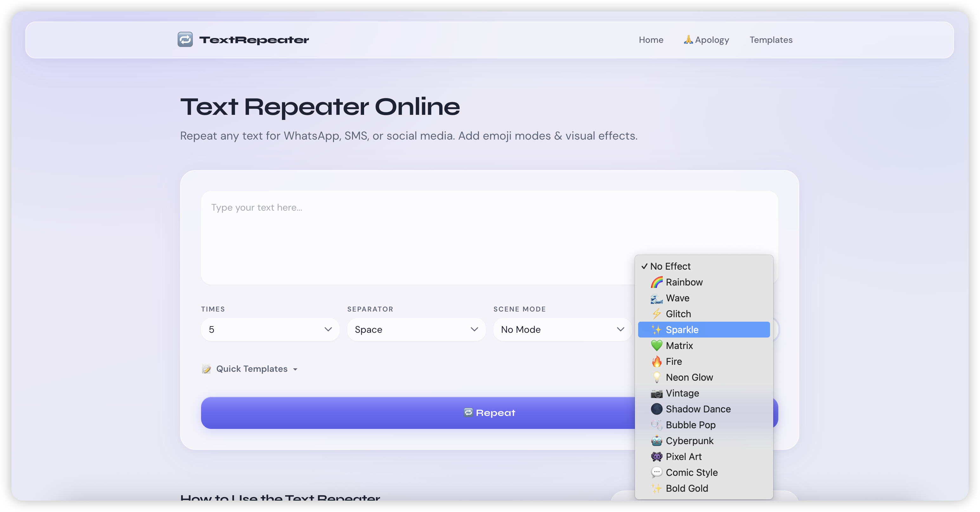980x512 pixels.
Task: Click the memo icon near Quick Templates
Action: tap(206, 369)
